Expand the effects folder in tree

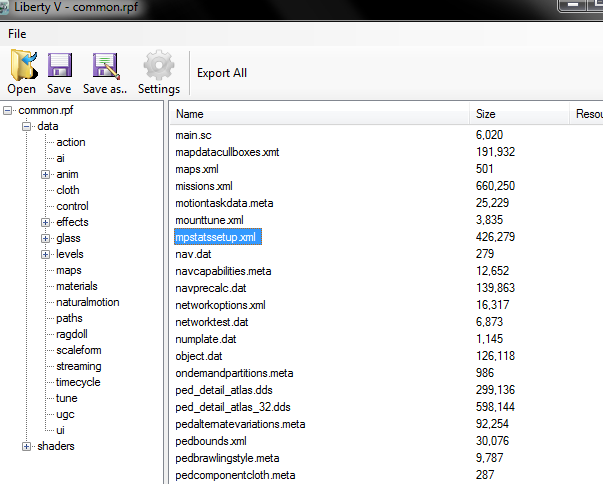(x=45, y=222)
